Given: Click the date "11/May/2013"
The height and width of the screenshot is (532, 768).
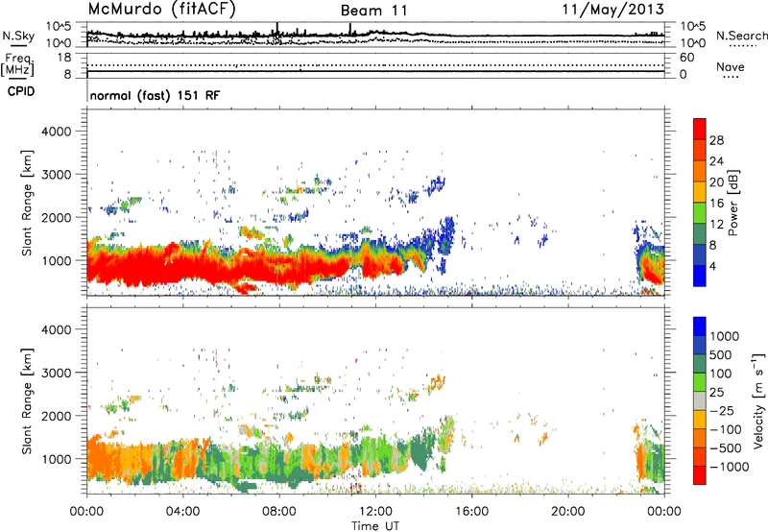Looking at the screenshot, I should (x=612, y=9).
